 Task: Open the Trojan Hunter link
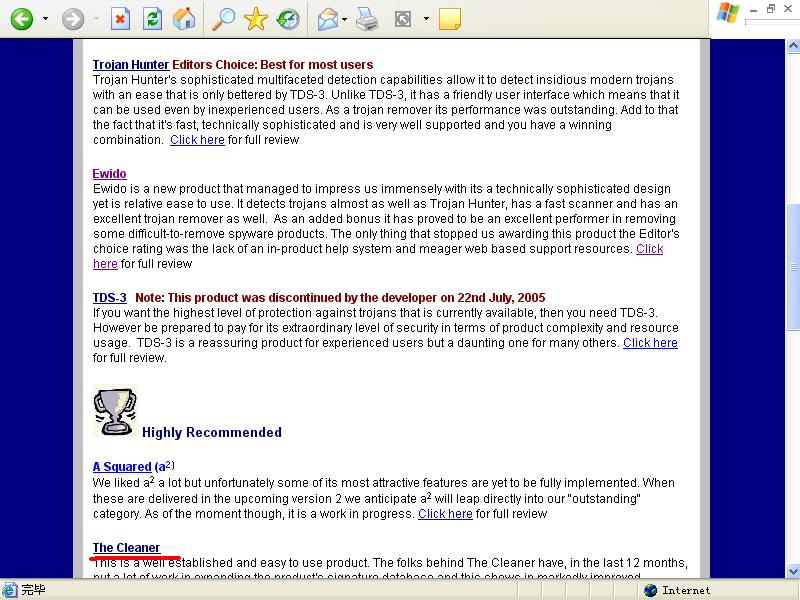tap(131, 65)
